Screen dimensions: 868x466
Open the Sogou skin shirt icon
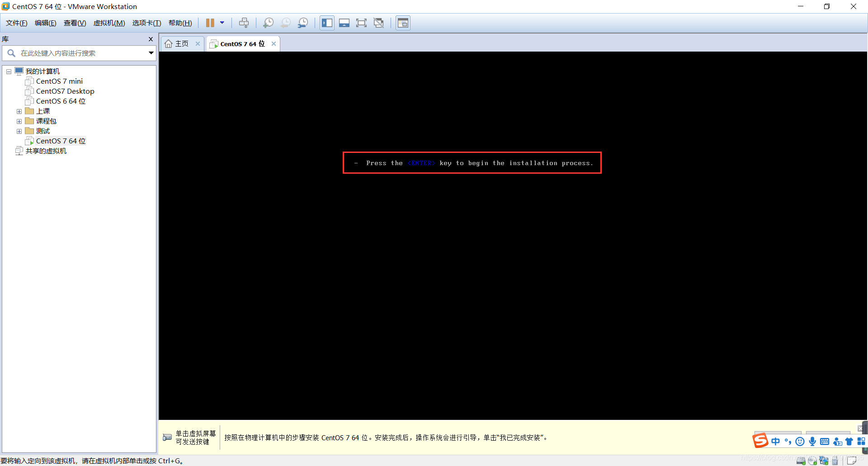(849, 442)
